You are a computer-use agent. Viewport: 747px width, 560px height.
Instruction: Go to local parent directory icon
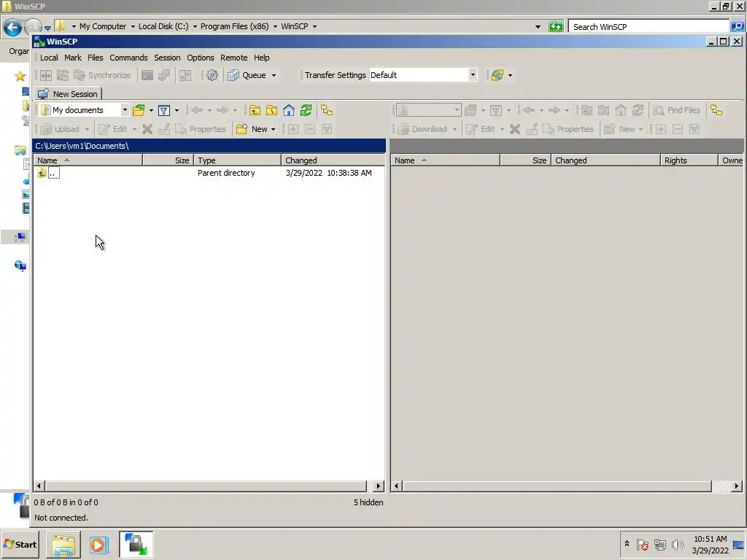pyautogui.click(x=255, y=111)
